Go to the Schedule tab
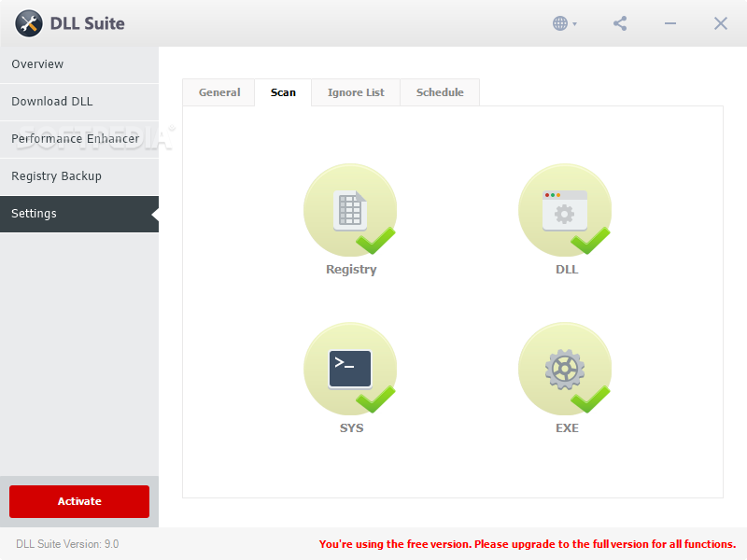 pos(440,92)
